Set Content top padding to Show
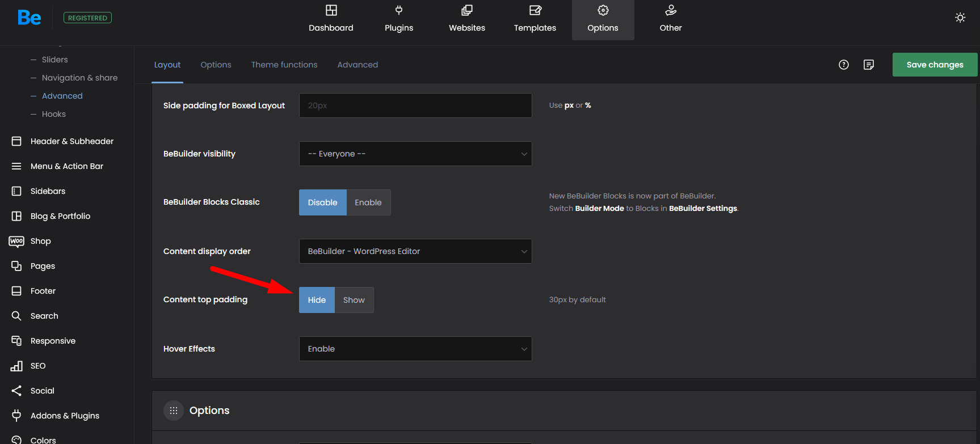The width and height of the screenshot is (980, 444). pos(354,300)
